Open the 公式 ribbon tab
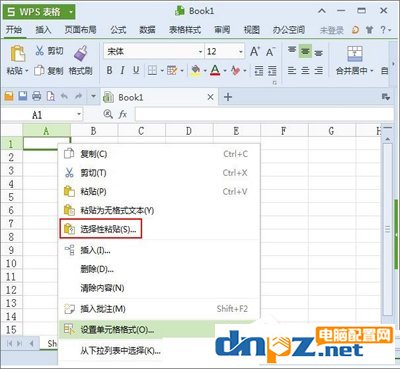The image size is (400, 369). point(118,30)
